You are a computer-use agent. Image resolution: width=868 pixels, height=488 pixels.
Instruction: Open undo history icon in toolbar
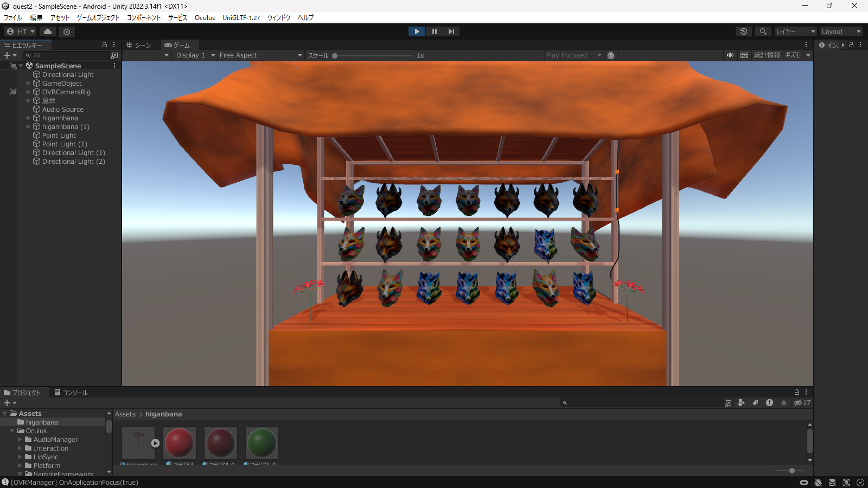(744, 31)
